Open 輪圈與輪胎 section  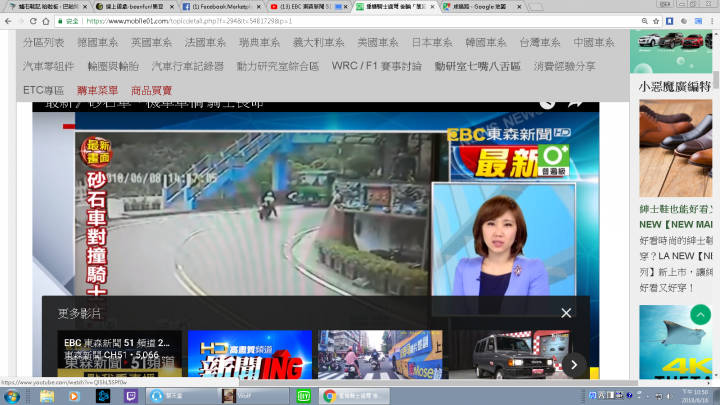click(x=113, y=67)
